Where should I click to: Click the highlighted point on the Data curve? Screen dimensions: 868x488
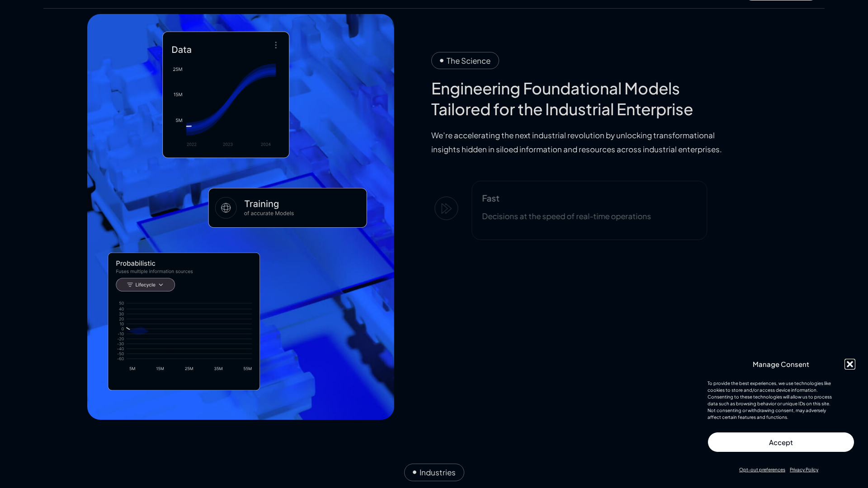189,126
